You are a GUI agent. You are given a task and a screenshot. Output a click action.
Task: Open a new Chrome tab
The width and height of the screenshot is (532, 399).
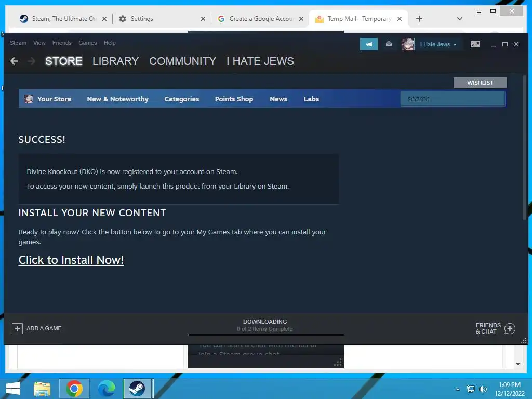[419, 19]
